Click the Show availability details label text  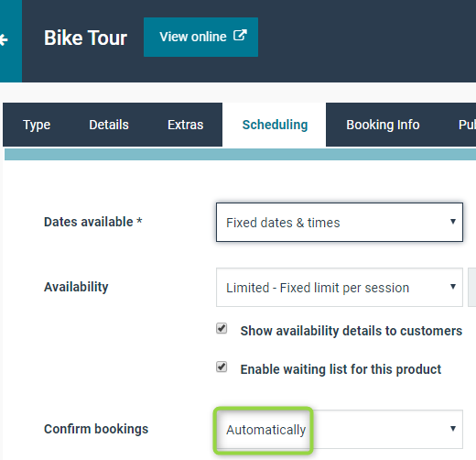(352, 331)
